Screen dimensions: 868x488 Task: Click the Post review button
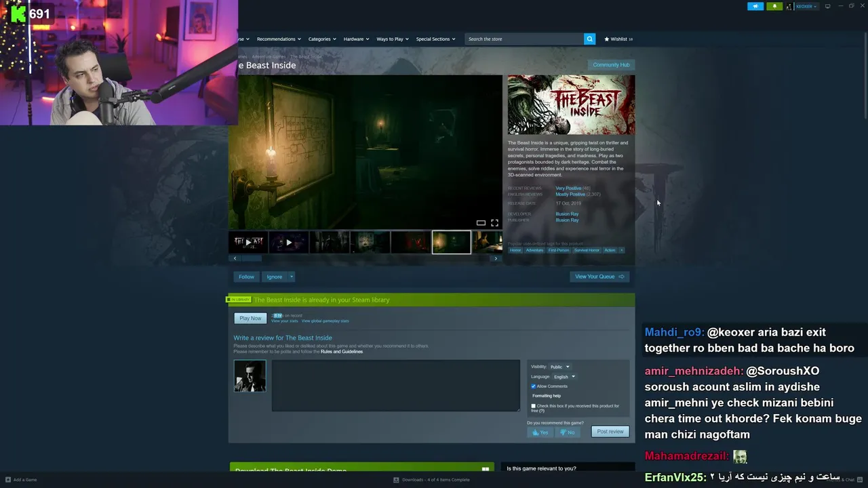point(610,432)
